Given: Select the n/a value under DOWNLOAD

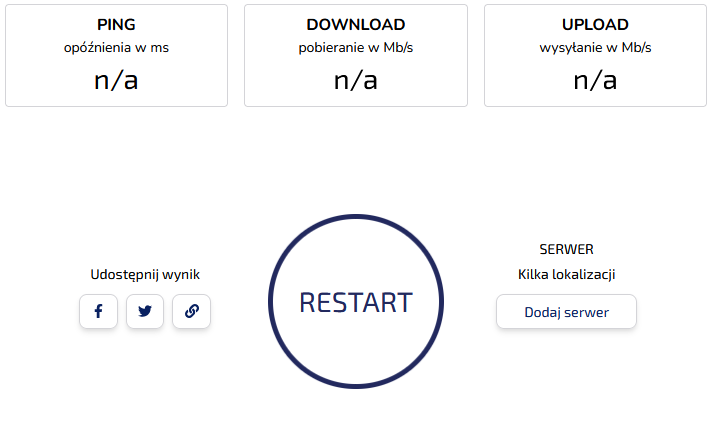Looking at the screenshot, I should [x=356, y=80].
